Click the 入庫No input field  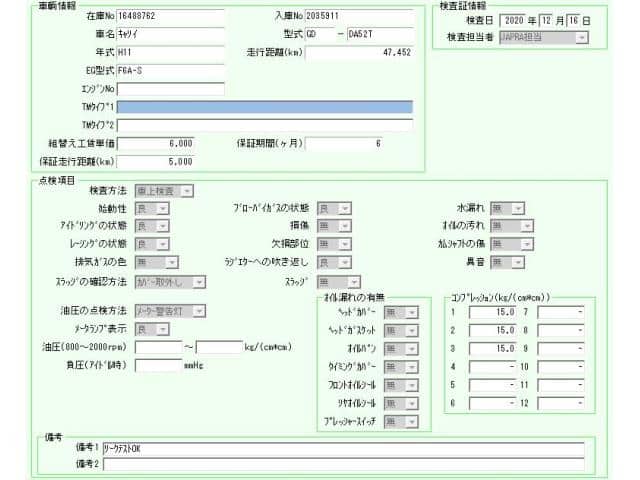360,16
